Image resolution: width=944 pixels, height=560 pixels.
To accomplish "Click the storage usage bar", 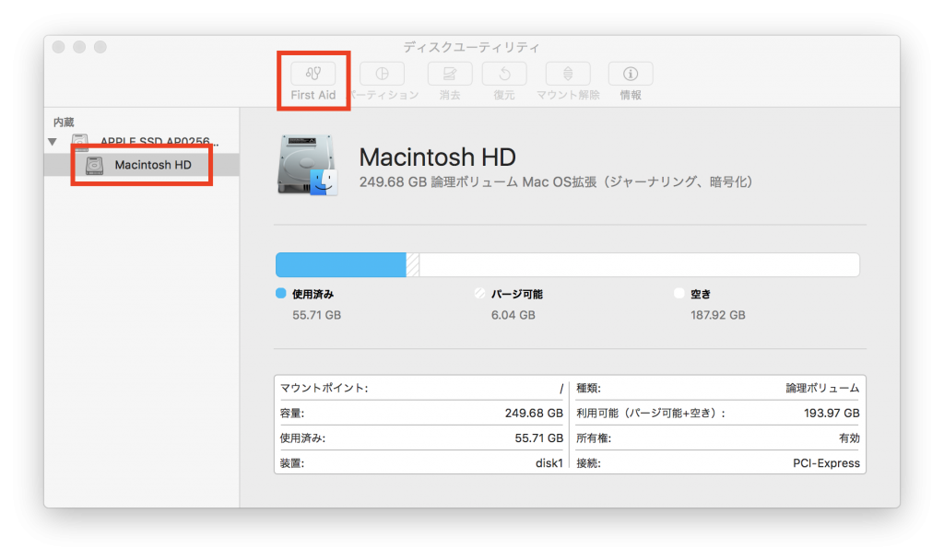I will [567, 264].
